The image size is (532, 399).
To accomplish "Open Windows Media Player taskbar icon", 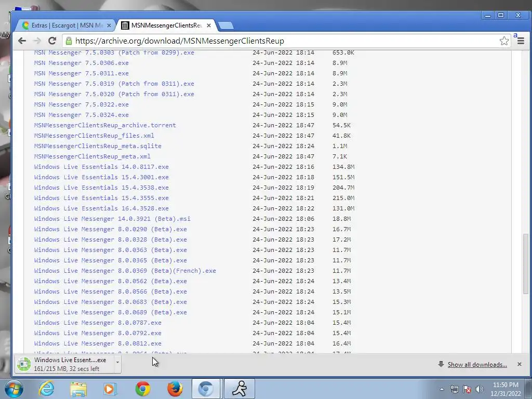I will (x=110, y=389).
